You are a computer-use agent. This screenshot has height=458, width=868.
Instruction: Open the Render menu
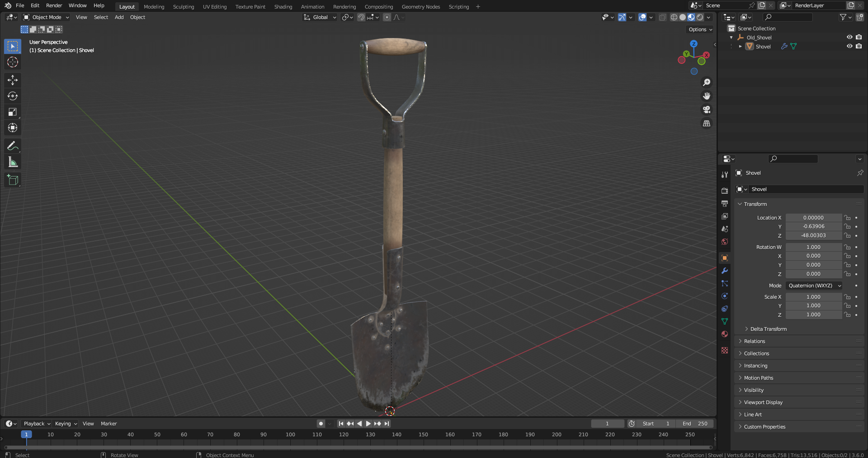(x=54, y=5)
